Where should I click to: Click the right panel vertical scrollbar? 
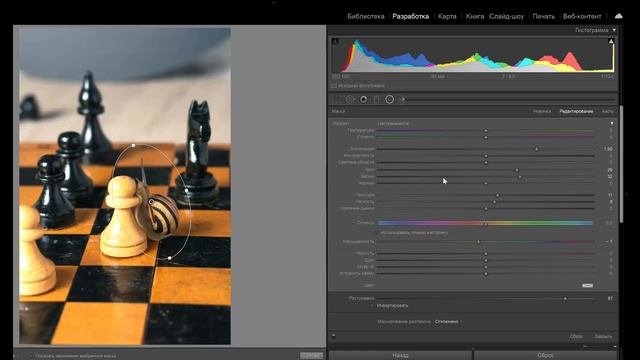621,164
